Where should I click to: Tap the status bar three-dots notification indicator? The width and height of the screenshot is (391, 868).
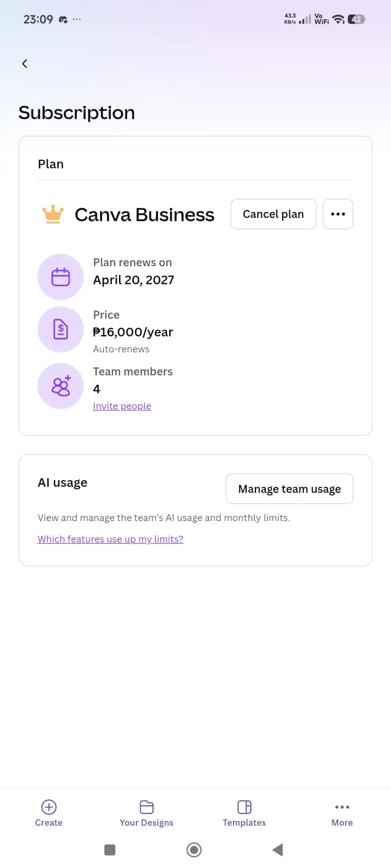(x=77, y=19)
